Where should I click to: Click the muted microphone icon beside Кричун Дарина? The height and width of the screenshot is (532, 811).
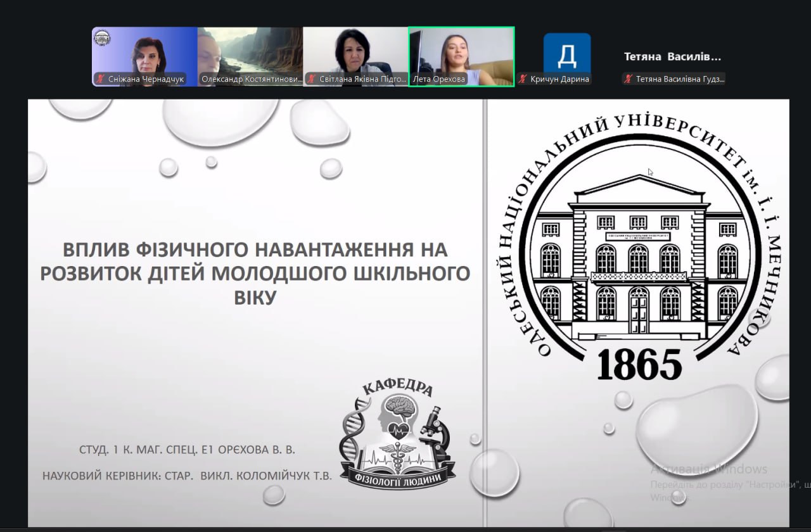click(x=523, y=79)
